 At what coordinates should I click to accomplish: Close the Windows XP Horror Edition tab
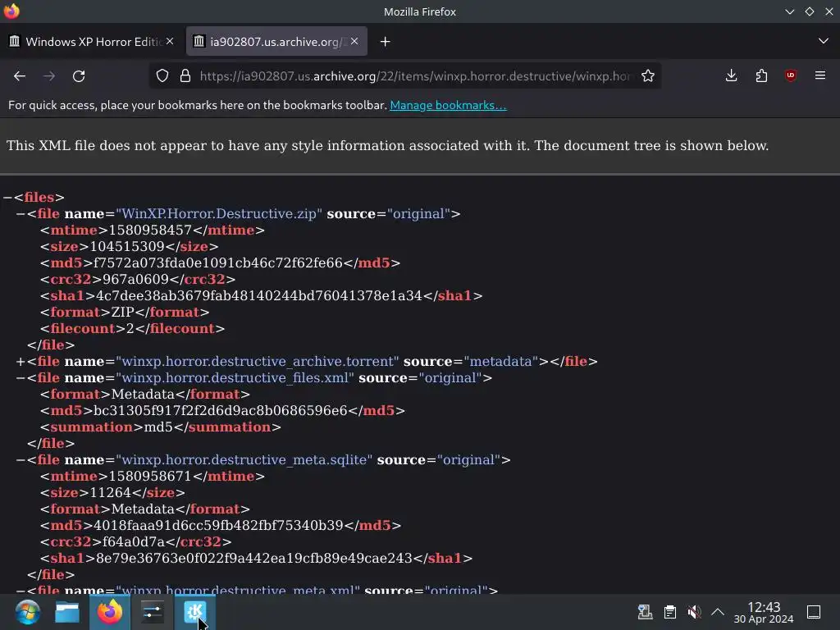coord(170,41)
